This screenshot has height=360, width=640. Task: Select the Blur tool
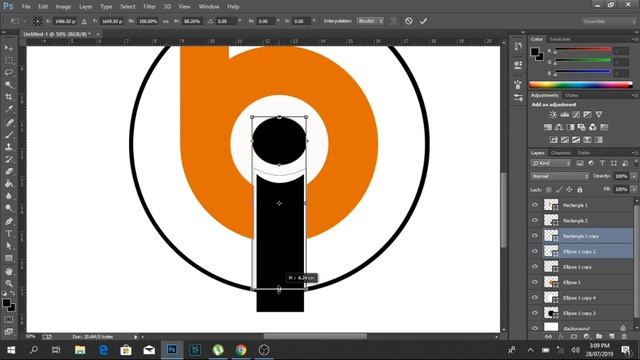9,196
